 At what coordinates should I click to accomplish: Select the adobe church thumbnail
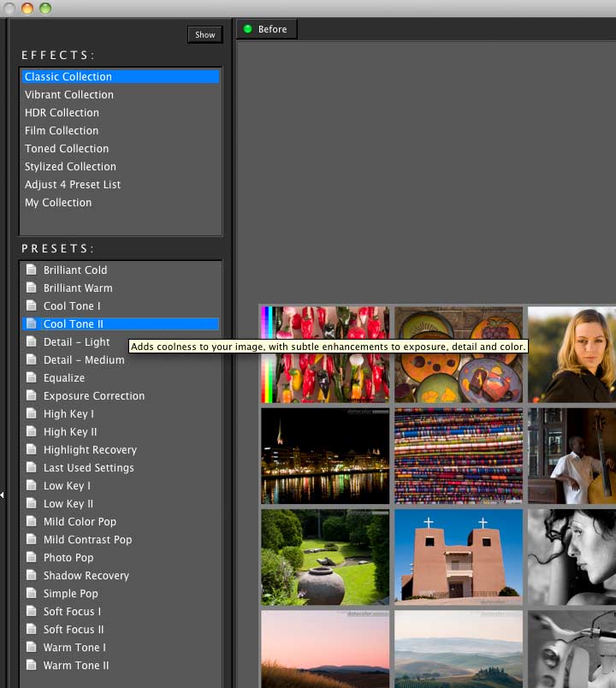(459, 557)
